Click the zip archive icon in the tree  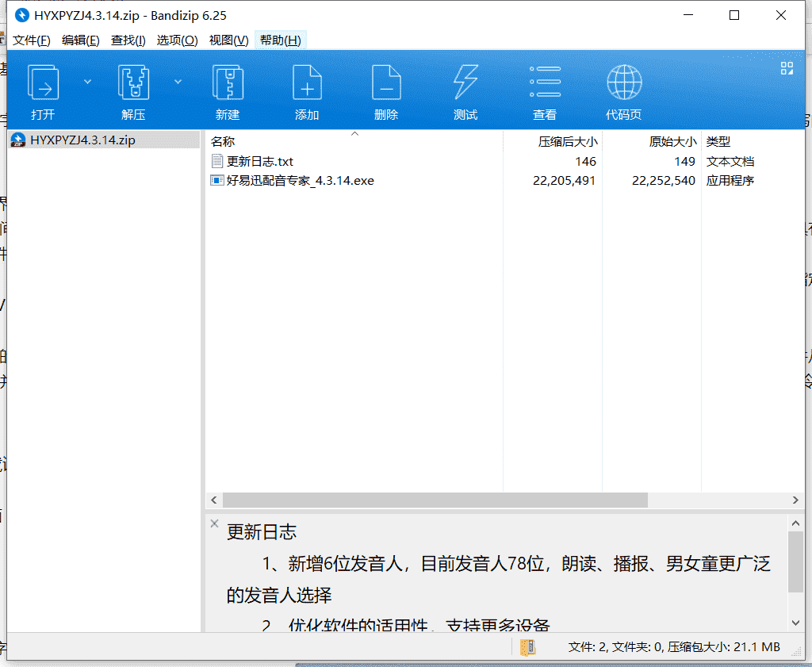click(18, 140)
